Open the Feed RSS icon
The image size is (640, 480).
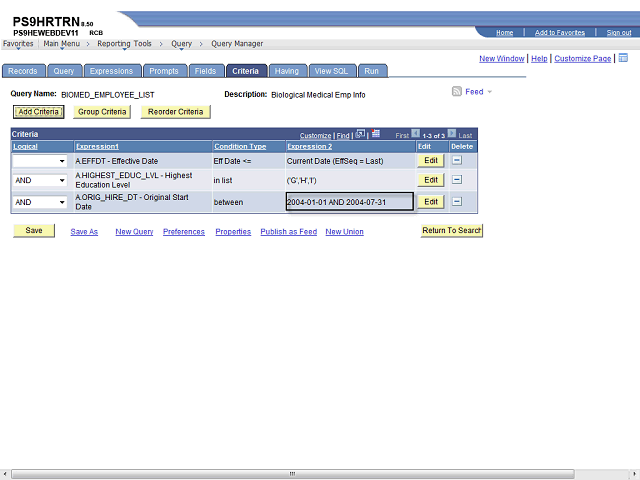456,91
